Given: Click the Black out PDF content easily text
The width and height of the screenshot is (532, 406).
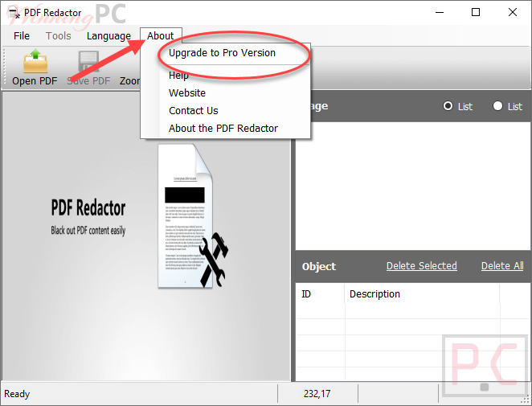Looking at the screenshot, I should [88, 231].
